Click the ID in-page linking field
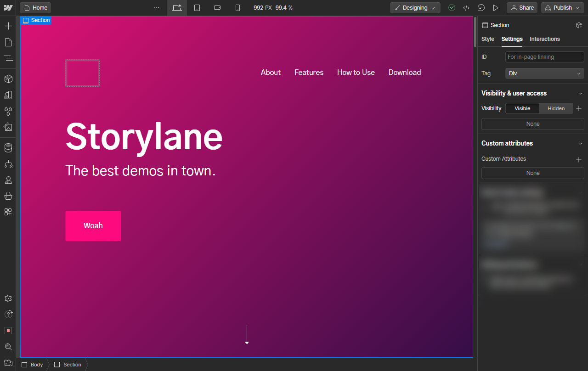Image resolution: width=588 pixels, height=371 pixels. click(x=544, y=57)
